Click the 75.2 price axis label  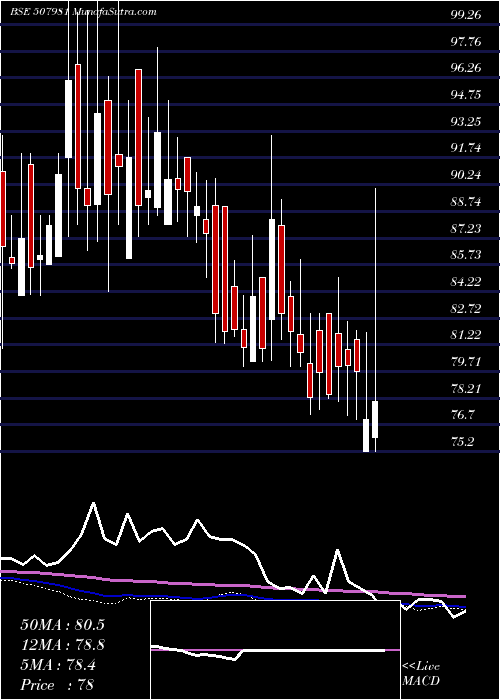462,441
